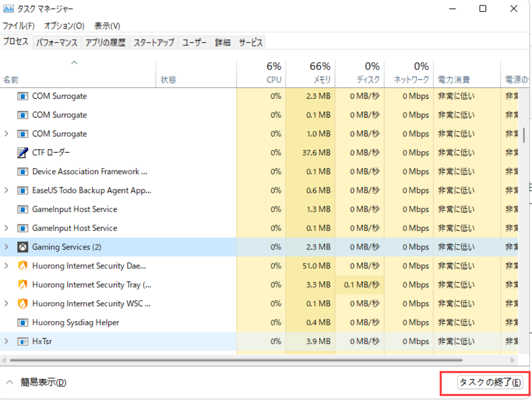Click the HxTsr process icon
Image resolution: width=532 pixels, height=403 pixels.
23,341
